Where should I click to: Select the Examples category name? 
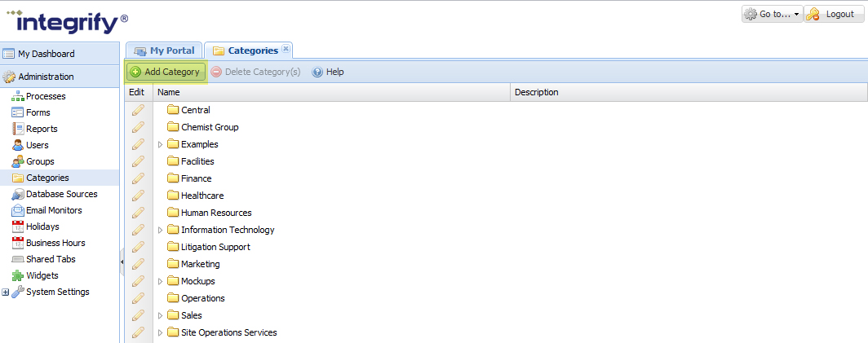point(200,144)
